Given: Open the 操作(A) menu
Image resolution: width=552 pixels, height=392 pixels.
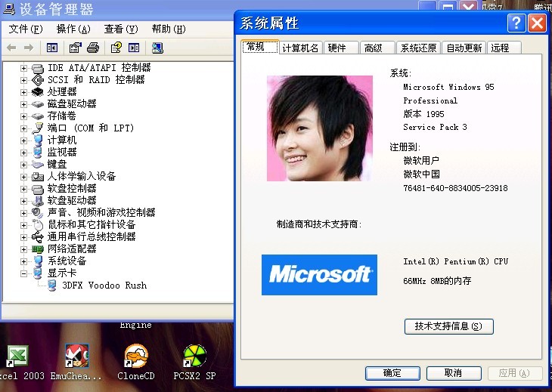Looking at the screenshot, I should (73, 29).
